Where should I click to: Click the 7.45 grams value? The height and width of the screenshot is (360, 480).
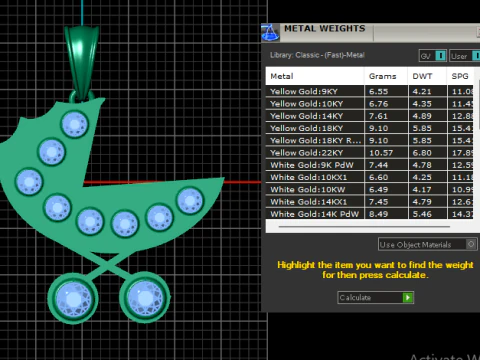coord(378,202)
